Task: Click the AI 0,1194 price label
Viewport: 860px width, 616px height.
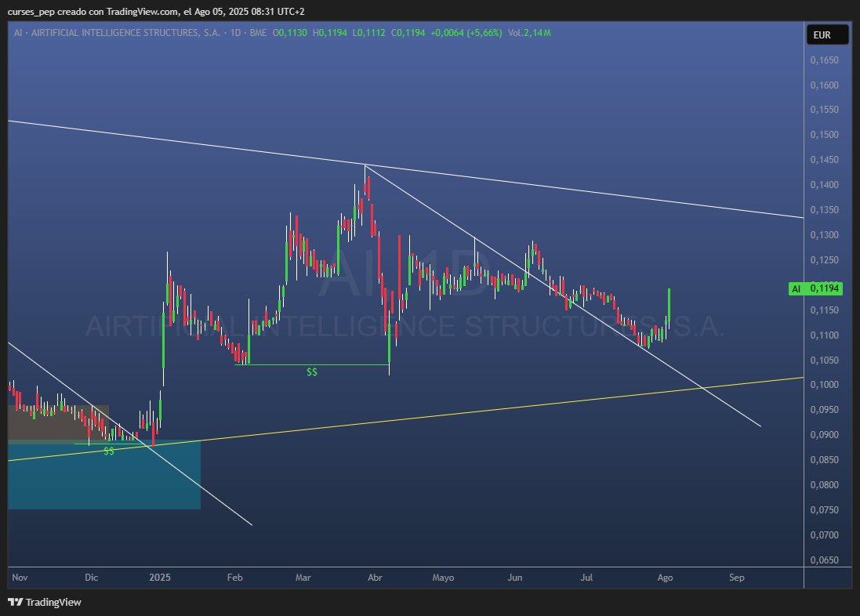Action: tap(815, 288)
